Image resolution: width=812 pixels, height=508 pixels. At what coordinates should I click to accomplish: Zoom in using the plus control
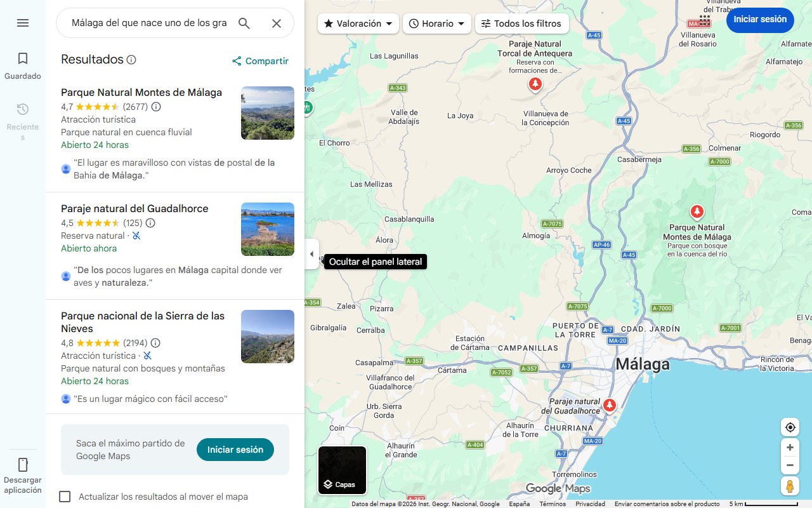[790, 447]
